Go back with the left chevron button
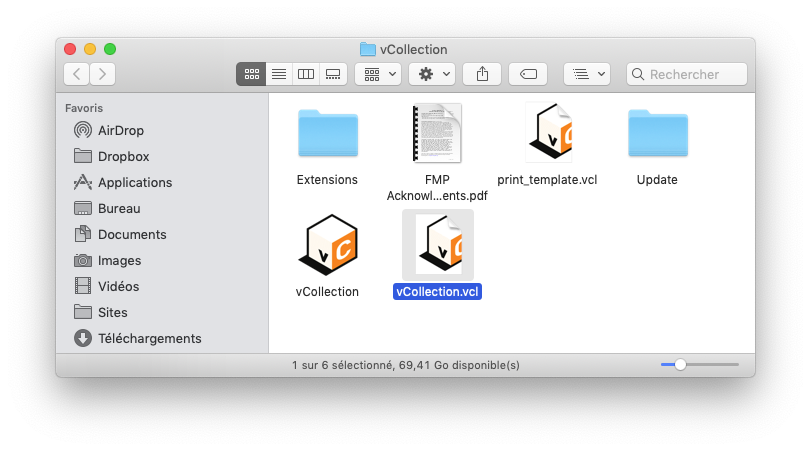811x451 pixels. coord(77,74)
